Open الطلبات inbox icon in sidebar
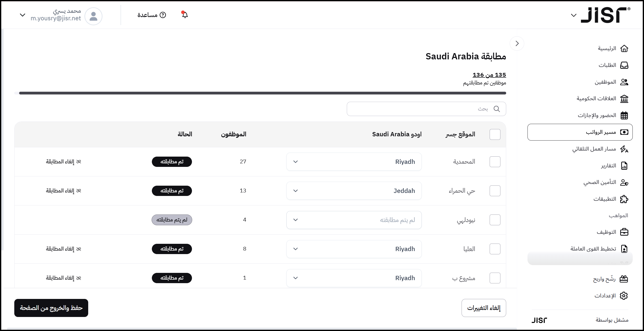644x331 pixels. click(x=624, y=65)
